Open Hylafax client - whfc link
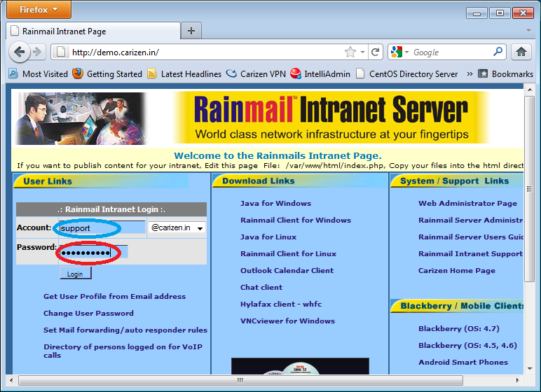541x392 pixels. 281,304
